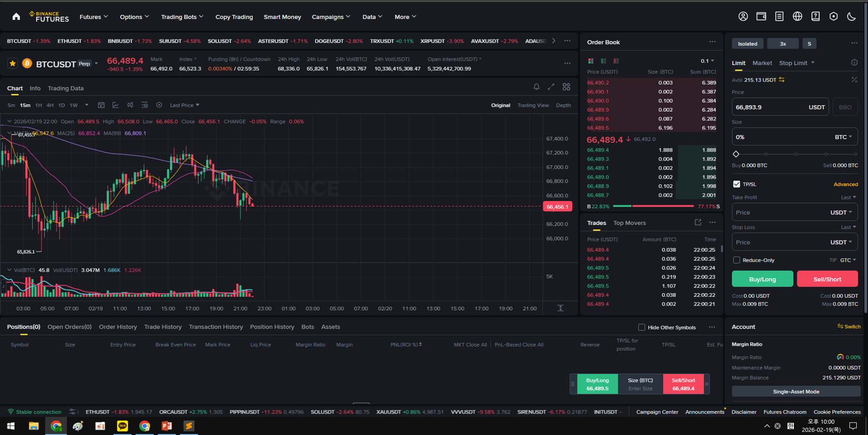The width and height of the screenshot is (868, 435).
Task: Adjust leverage with 3x button
Action: pyautogui.click(x=783, y=44)
